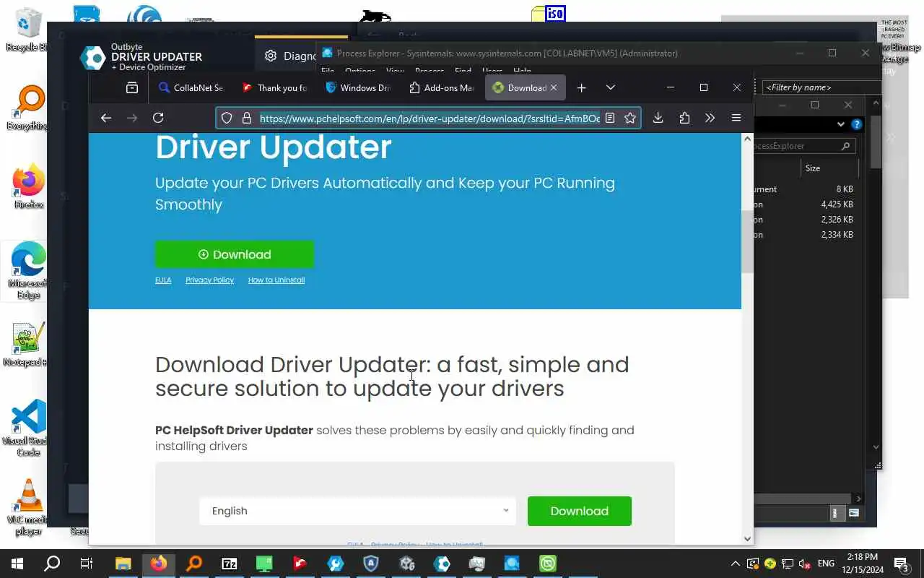924x578 pixels.
Task: Open taskbar search magnifier
Action: pyautogui.click(x=52, y=564)
